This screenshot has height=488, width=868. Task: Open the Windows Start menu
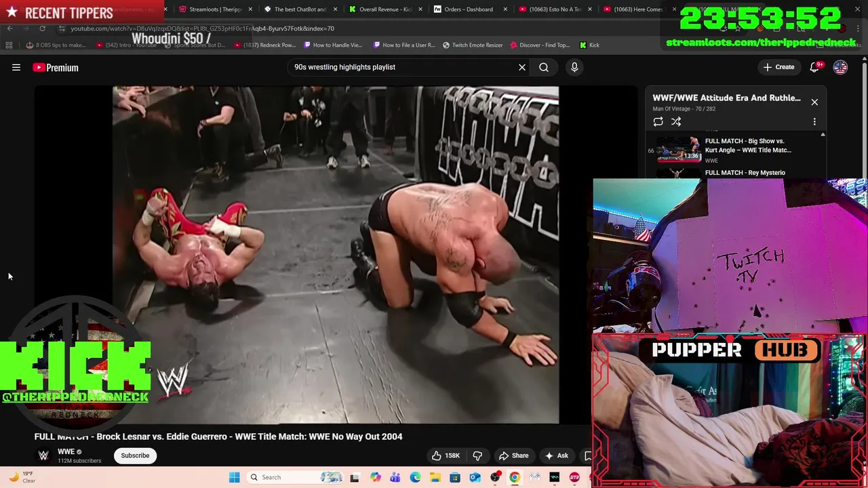pyautogui.click(x=234, y=477)
